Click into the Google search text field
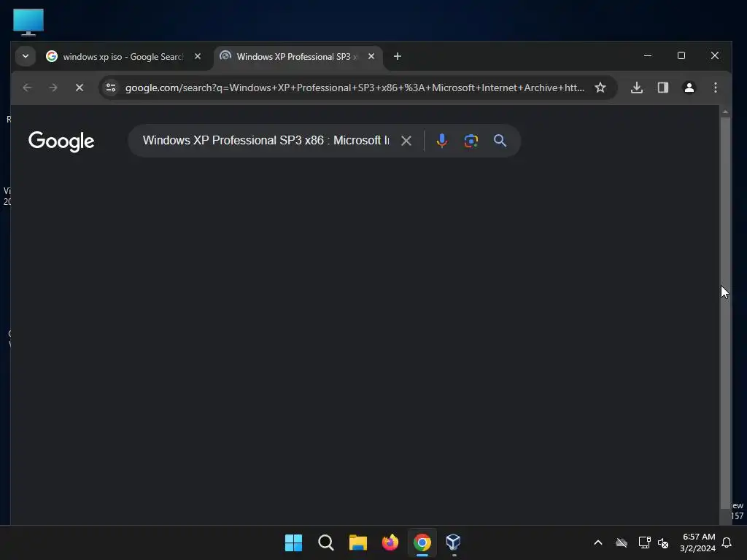Screen dimensions: 747x560 coord(266,141)
